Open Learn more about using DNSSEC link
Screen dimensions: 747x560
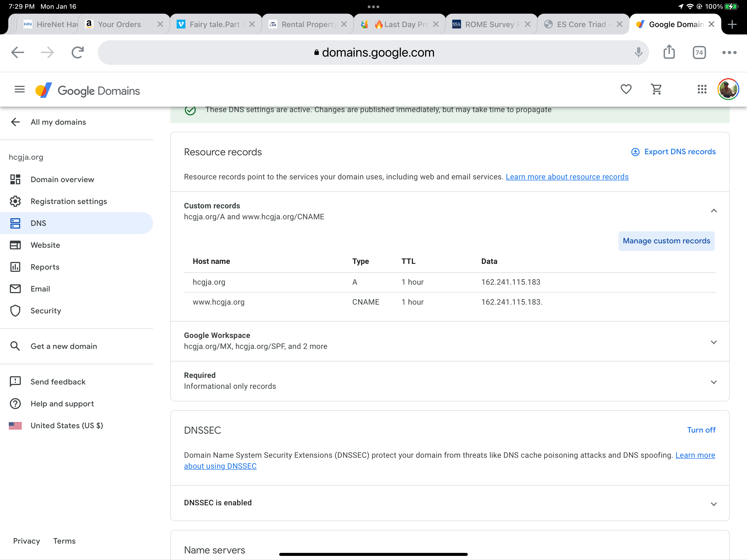point(695,455)
